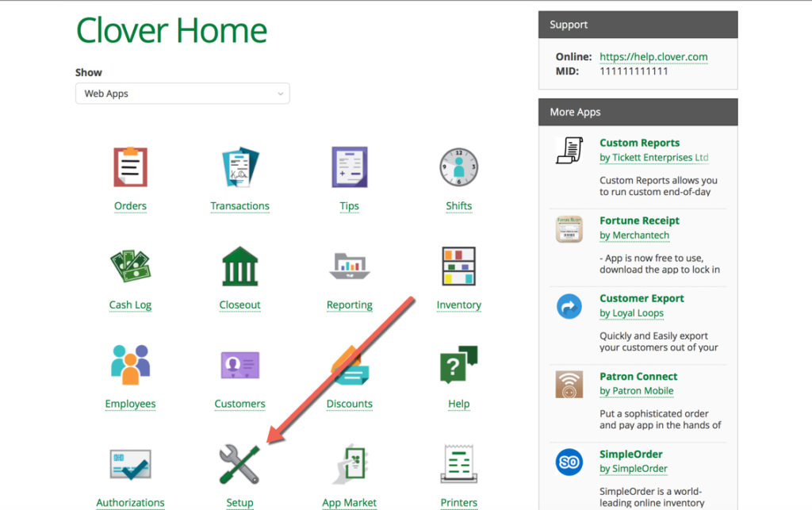The width and height of the screenshot is (812, 510).
Task: Click the Discounts text link
Action: [x=350, y=404]
